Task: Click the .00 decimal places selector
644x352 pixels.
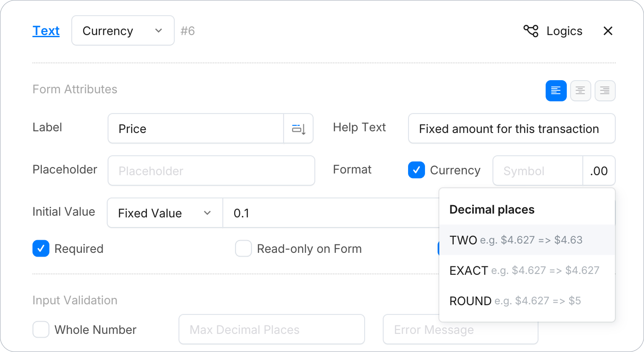Action: (x=599, y=171)
